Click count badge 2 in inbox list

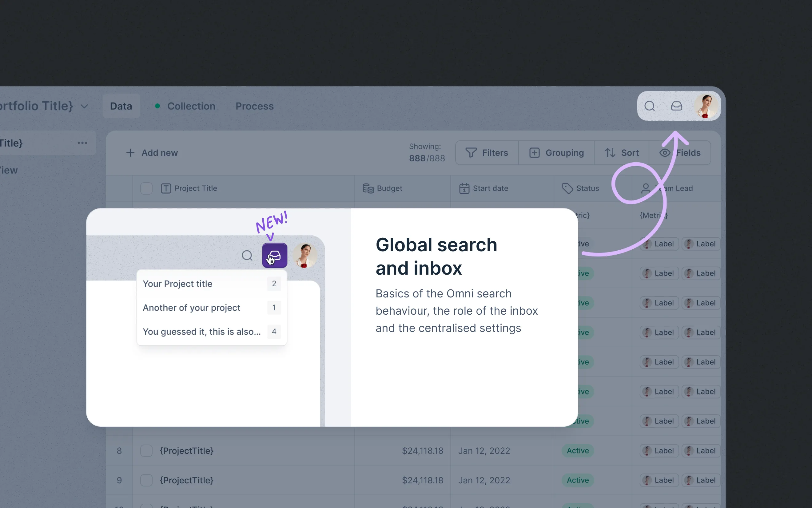click(274, 284)
